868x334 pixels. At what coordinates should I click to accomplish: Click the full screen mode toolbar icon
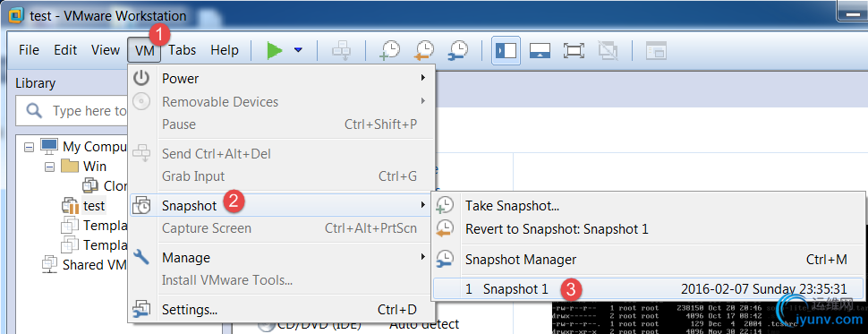click(x=574, y=50)
